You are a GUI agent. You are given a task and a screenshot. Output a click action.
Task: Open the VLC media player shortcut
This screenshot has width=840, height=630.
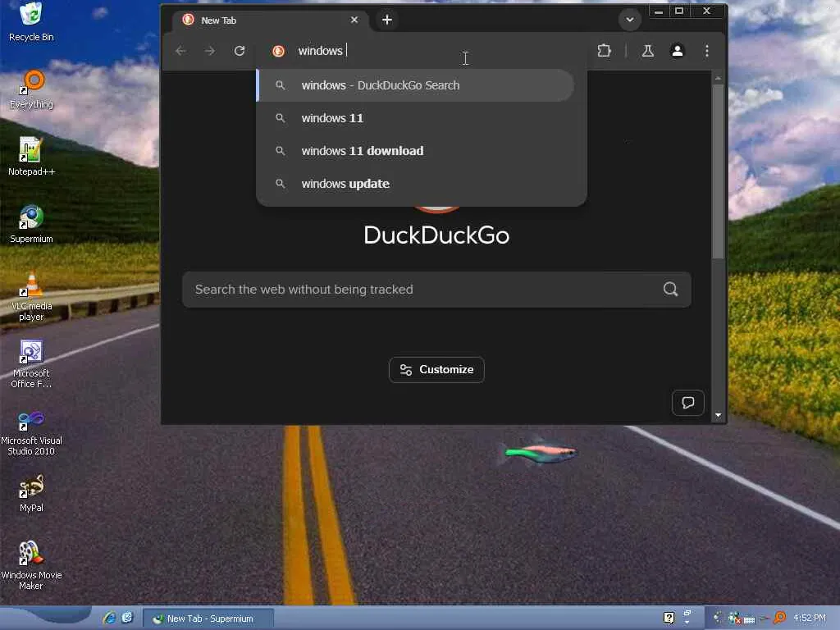coord(31,295)
